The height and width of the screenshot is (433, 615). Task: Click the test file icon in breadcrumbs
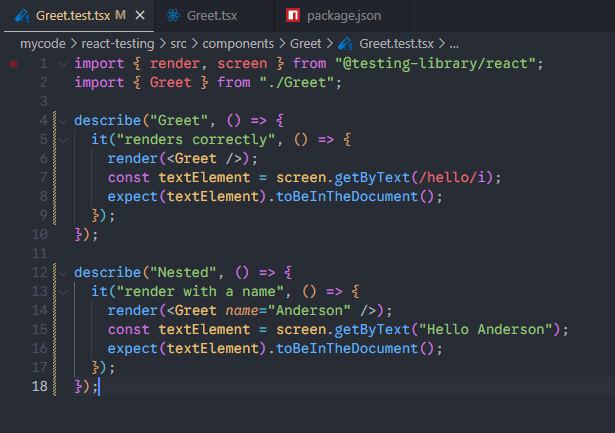click(x=346, y=44)
